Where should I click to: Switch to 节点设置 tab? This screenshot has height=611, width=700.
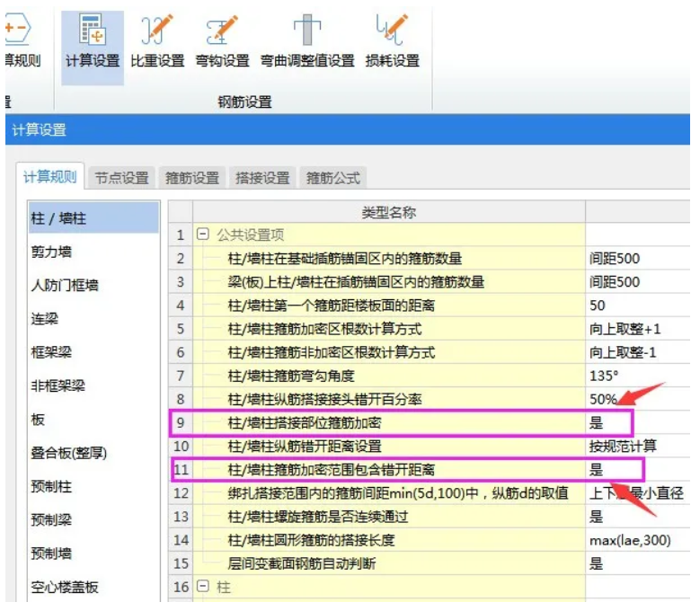[122, 178]
